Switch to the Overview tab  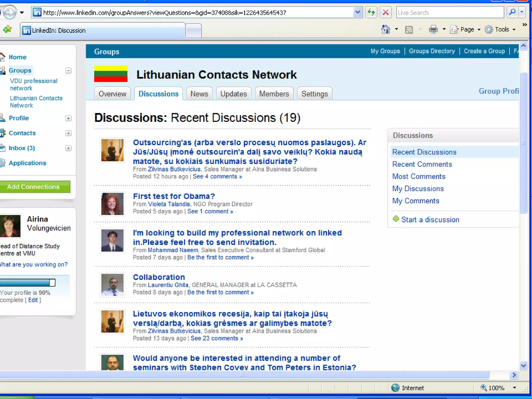[x=112, y=94]
